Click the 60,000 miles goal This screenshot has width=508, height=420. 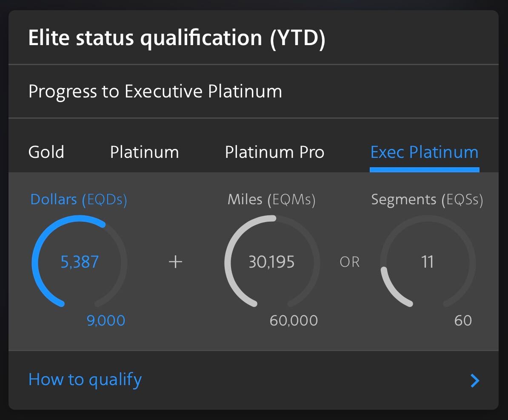(294, 320)
